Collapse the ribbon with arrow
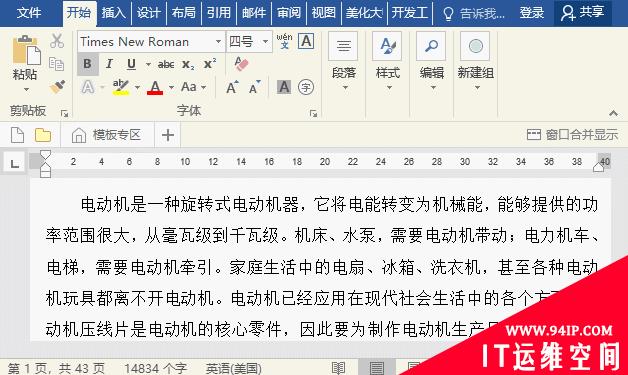The height and width of the screenshot is (375, 628). point(613,114)
